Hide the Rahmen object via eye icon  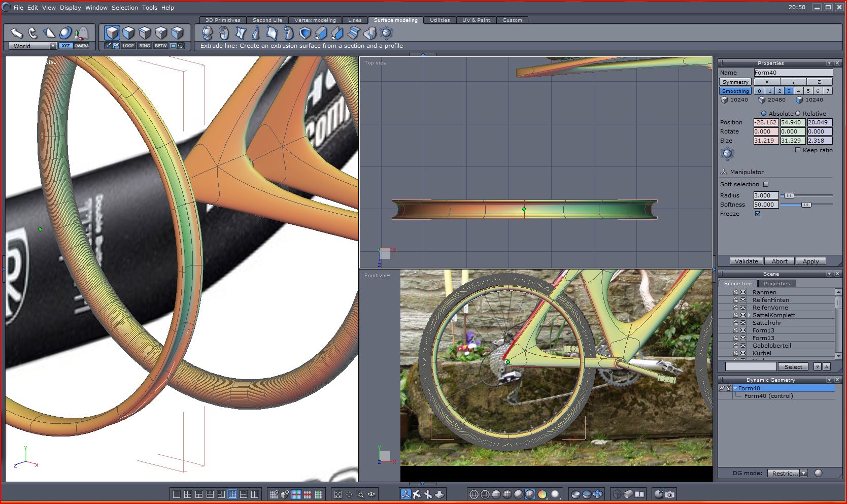[x=742, y=292]
